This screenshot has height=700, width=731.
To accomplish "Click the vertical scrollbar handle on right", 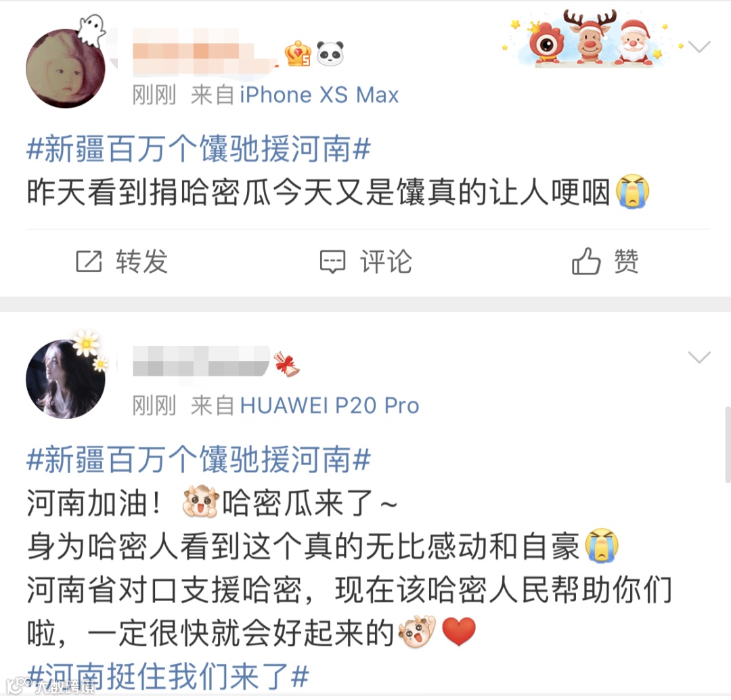I will click(x=728, y=444).
